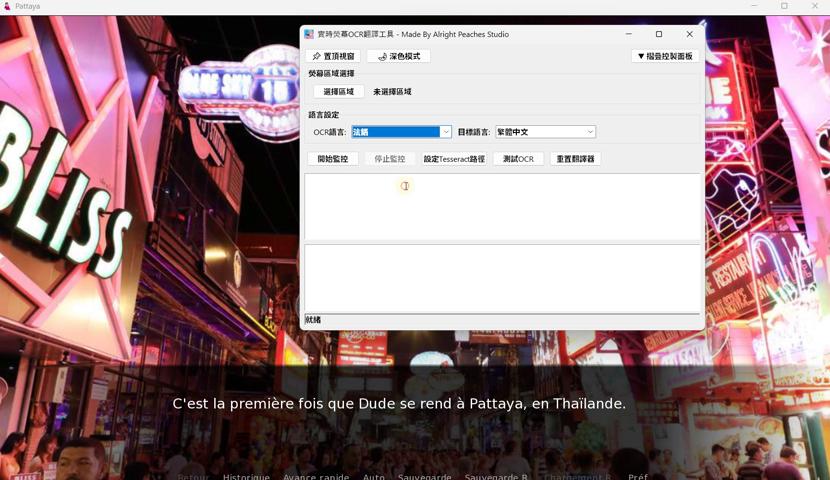The width and height of the screenshot is (830, 480).
Task: Pin the window with 置頂視窗 button
Action: 333,56
